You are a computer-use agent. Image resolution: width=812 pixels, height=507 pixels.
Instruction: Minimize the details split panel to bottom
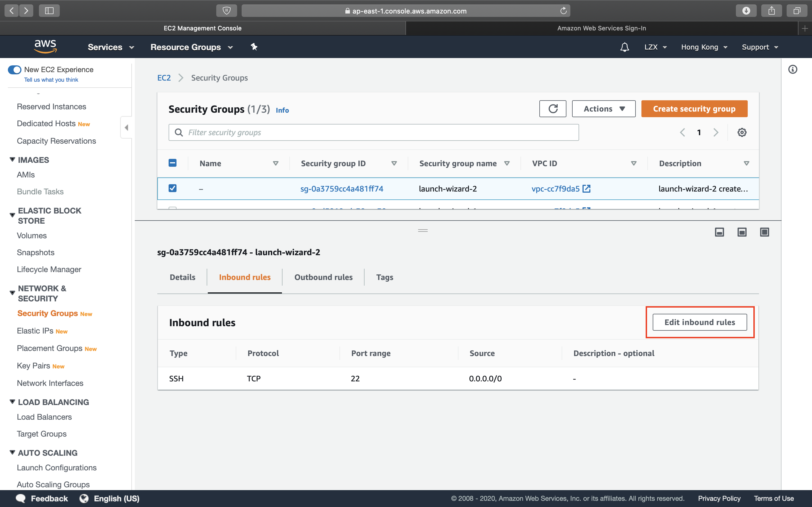click(x=720, y=232)
